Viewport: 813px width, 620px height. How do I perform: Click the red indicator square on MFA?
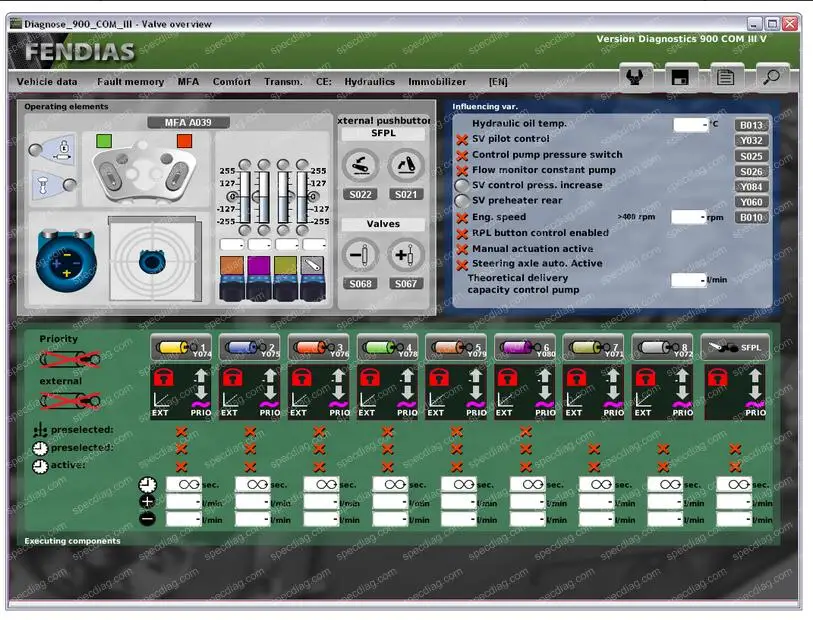coord(185,141)
